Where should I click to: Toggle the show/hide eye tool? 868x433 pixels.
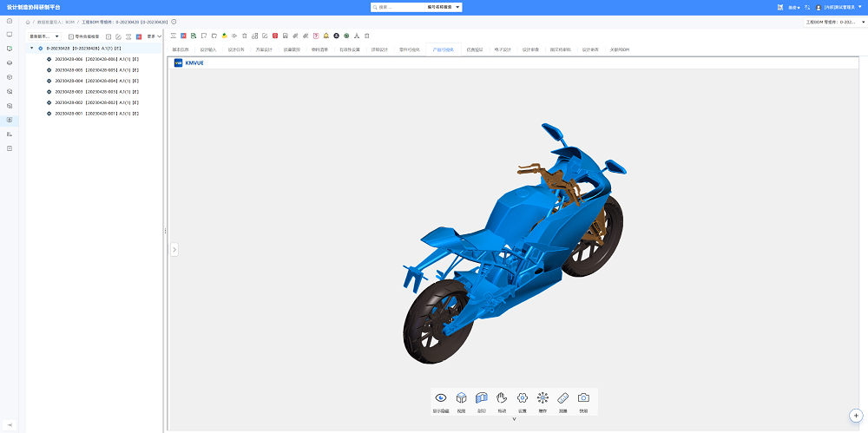pos(441,402)
